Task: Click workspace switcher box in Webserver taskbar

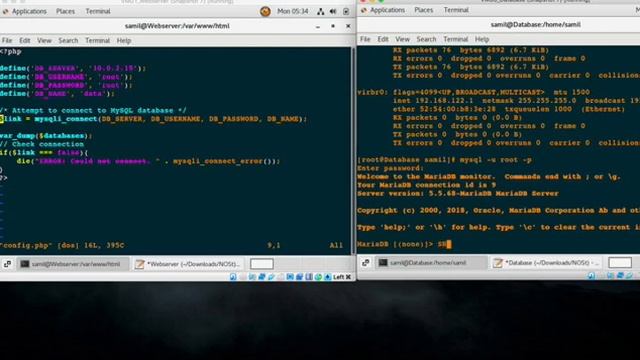Action: click(262, 264)
